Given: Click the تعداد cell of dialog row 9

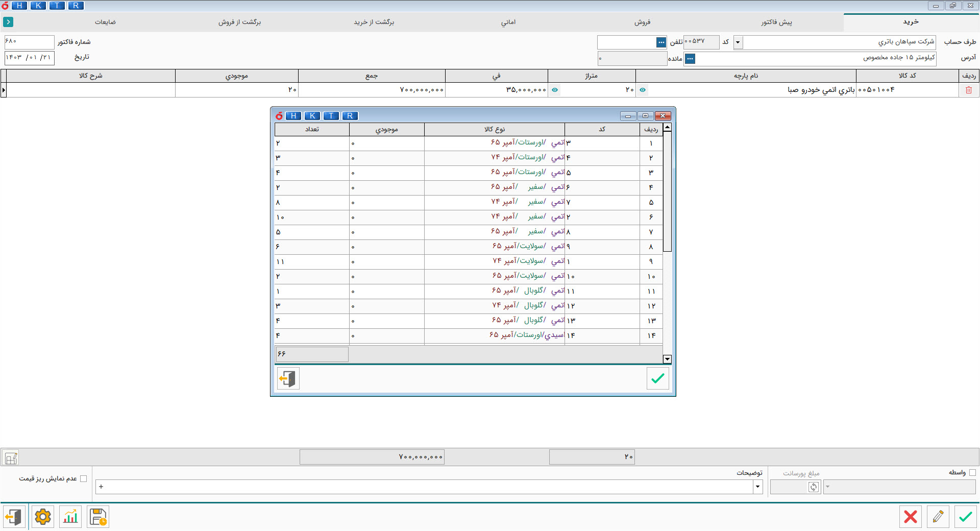Looking at the screenshot, I should 312,261.
